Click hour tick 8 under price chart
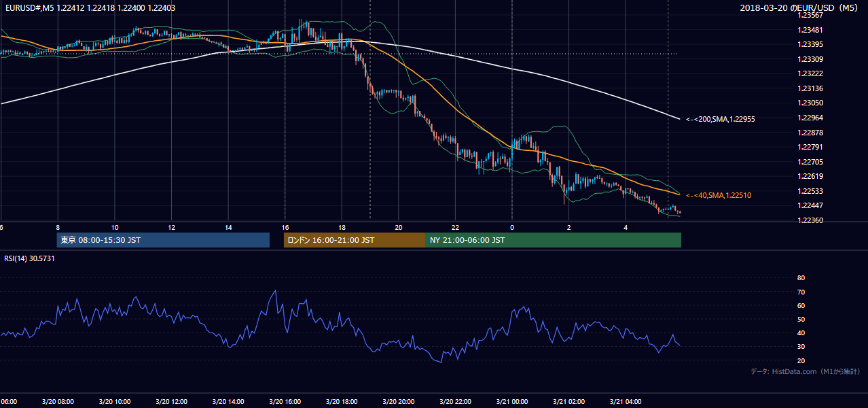Screen dimensions: 868x408 (58, 227)
